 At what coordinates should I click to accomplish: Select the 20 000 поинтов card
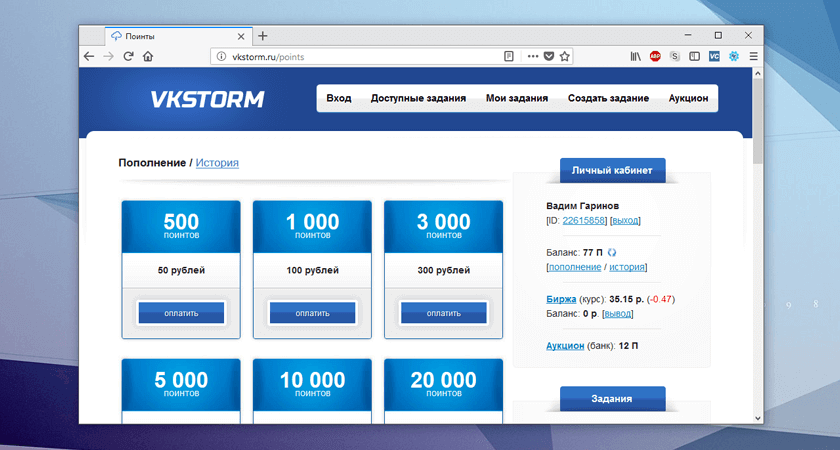click(x=444, y=391)
